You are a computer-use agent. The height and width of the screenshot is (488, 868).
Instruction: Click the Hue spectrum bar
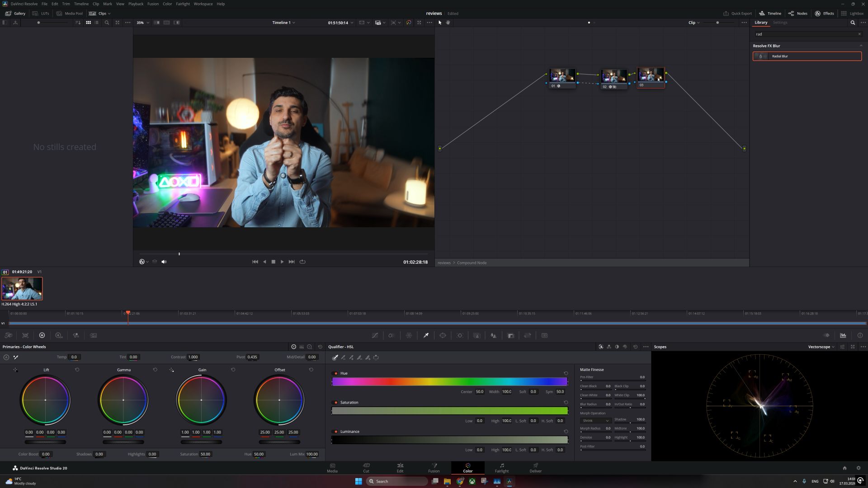[x=449, y=382]
